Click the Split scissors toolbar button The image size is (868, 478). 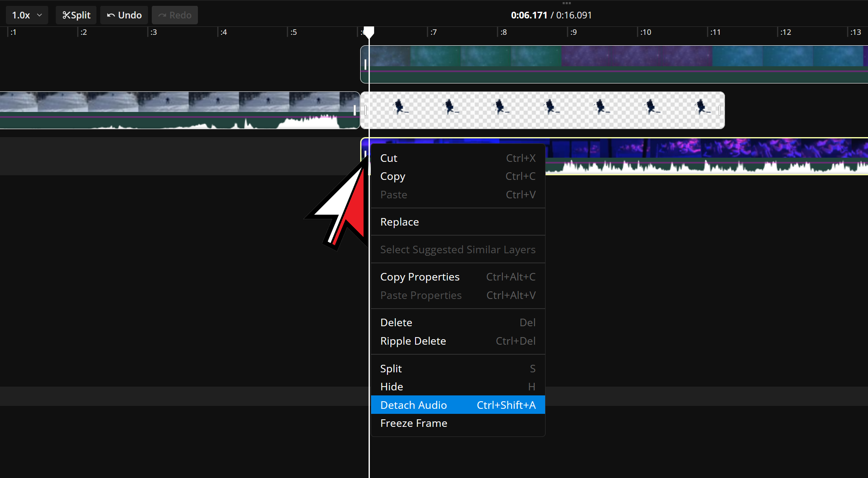[x=76, y=15]
